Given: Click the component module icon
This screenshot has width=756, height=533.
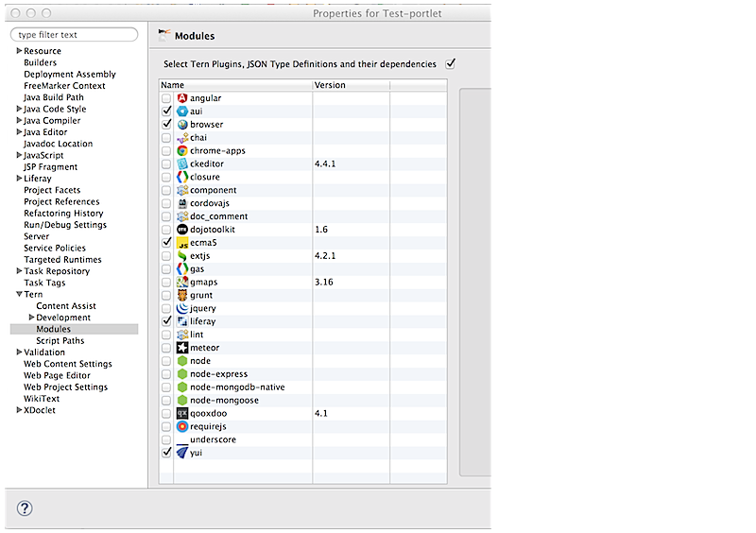Looking at the screenshot, I should (x=182, y=190).
